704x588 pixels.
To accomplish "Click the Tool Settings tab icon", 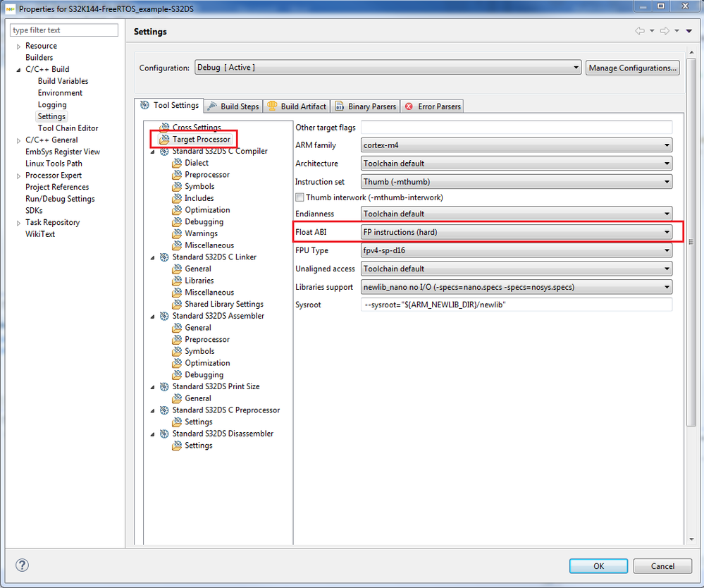I will [x=145, y=105].
